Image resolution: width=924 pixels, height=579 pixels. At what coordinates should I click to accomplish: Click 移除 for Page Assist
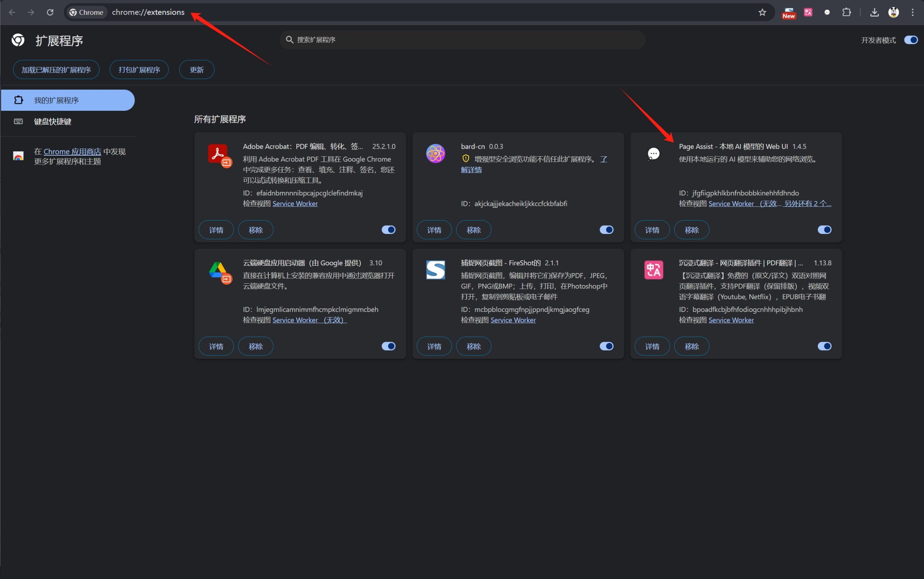click(x=691, y=230)
